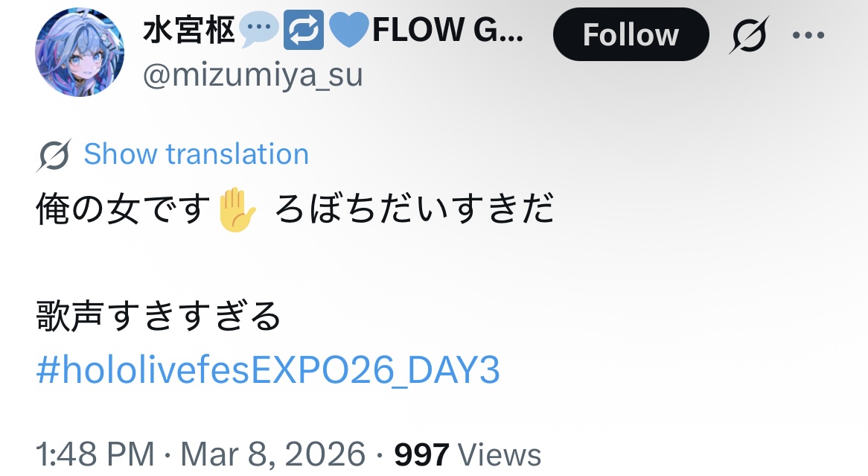Open the three-dot more options menu
868x476 pixels.
[808, 35]
